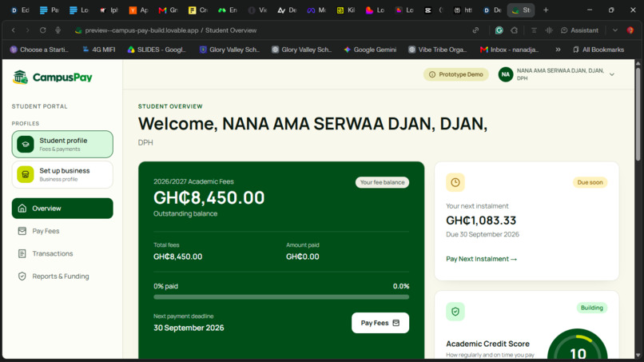Click the copy link icon in toolbar

475,30
